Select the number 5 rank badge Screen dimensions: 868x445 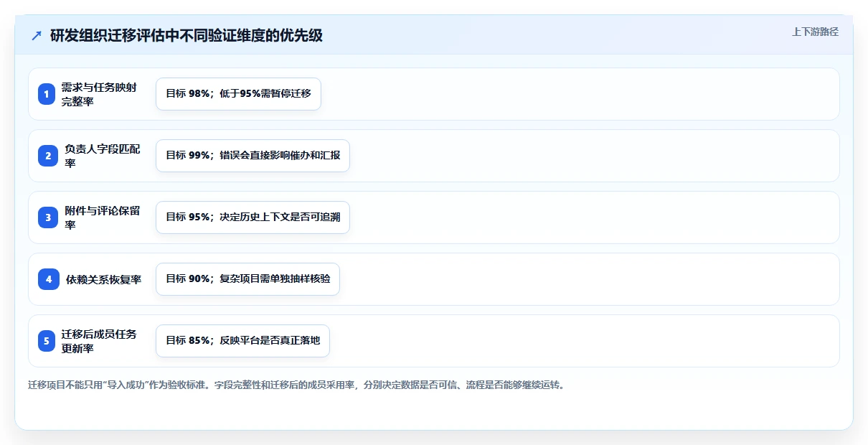pos(47,341)
